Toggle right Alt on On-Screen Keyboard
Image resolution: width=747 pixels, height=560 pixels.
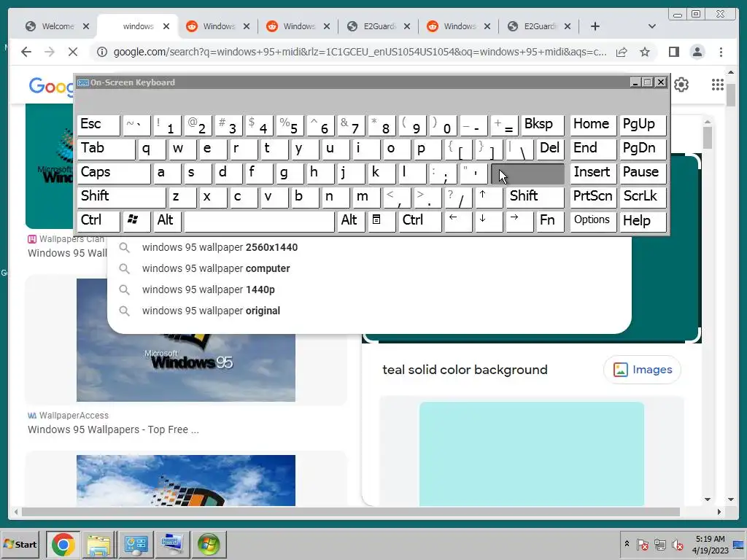pyautogui.click(x=351, y=221)
